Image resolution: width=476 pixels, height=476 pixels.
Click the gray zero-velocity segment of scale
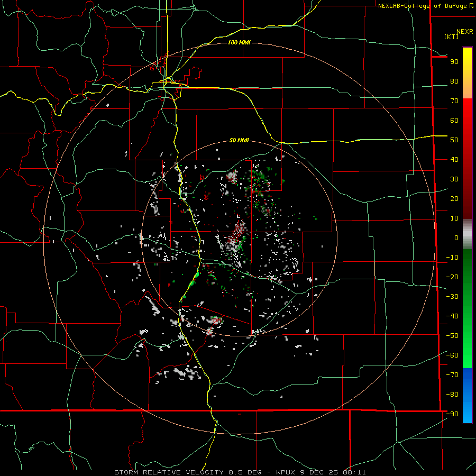point(467,234)
